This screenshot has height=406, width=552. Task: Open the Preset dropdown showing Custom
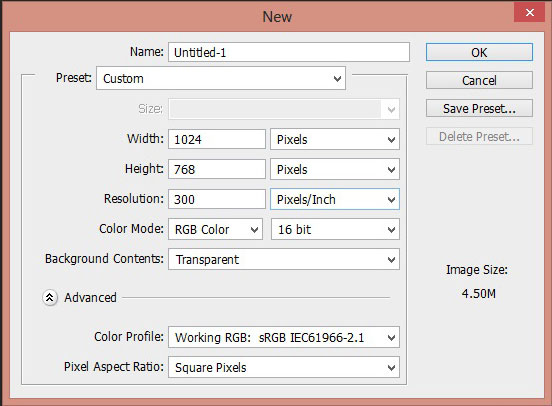click(x=221, y=78)
